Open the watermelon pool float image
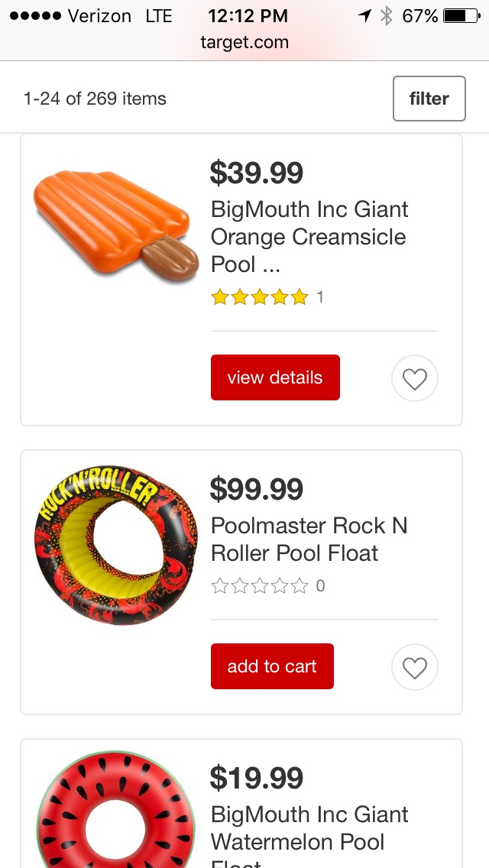This screenshot has height=868, width=489. [115, 811]
